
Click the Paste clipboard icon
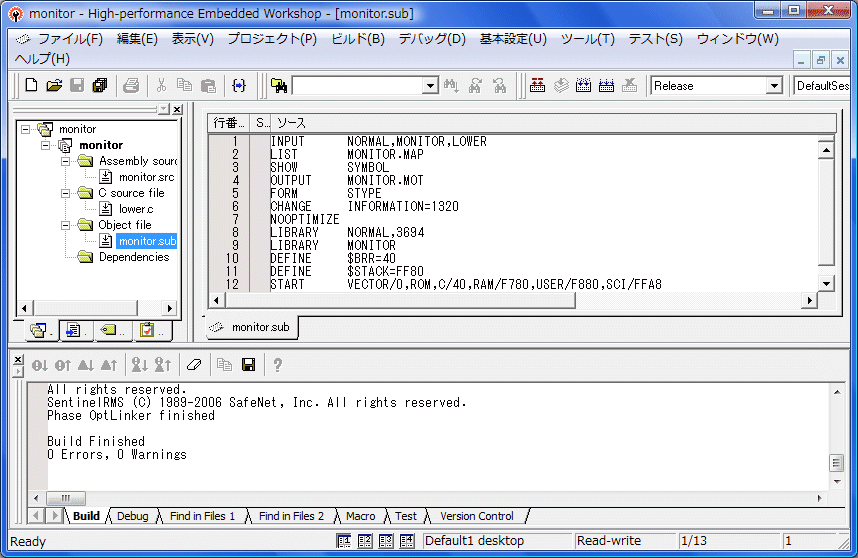[208, 85]
